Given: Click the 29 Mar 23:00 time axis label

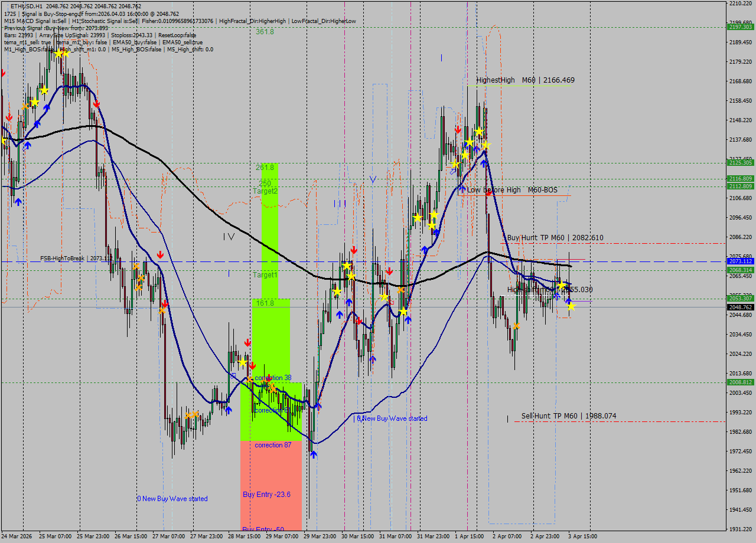Looking at the screenshot, I should tap(319, 537).
